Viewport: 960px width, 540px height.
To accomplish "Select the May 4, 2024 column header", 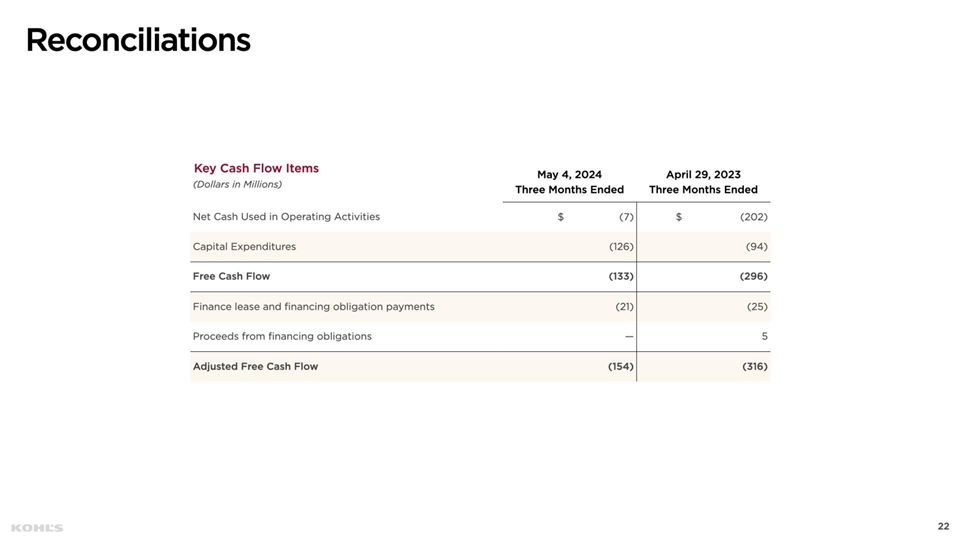I will coord(569,174).
